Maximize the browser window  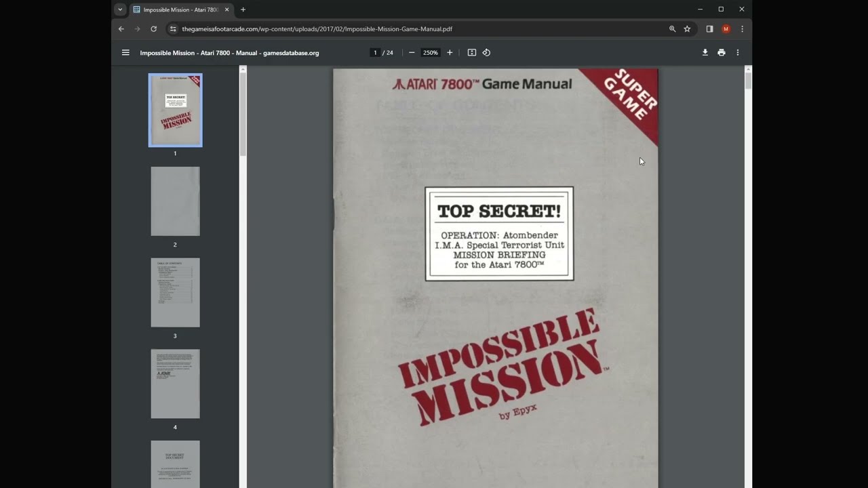pos(721,9)
